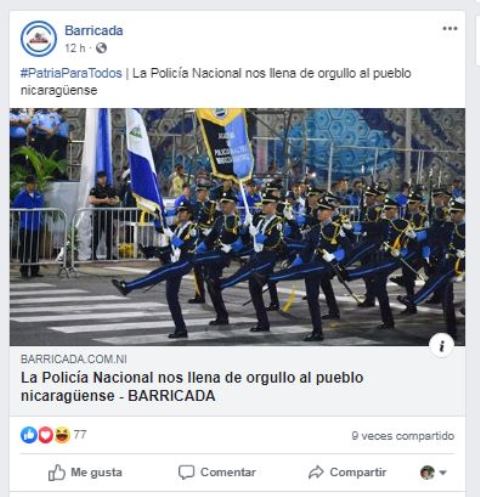This screenshot has width=480, height=497.
Task: Expand the profile selector dropdown arrow
Action: [x=443, y=473]
